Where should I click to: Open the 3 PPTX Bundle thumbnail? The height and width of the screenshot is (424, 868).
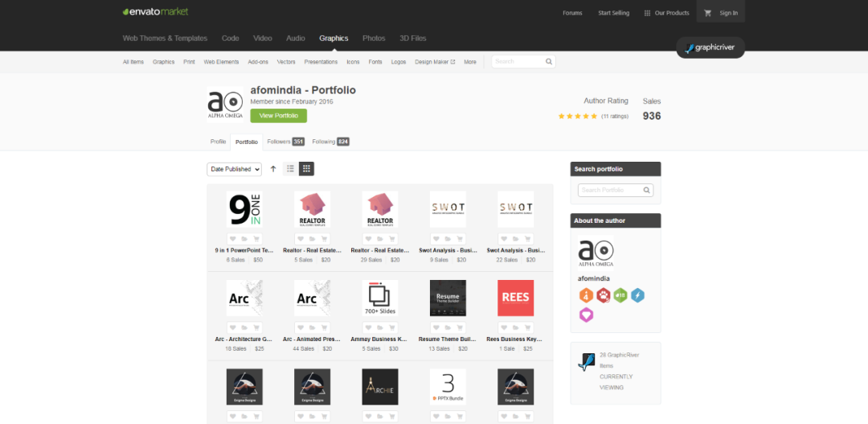pos(448,387)
